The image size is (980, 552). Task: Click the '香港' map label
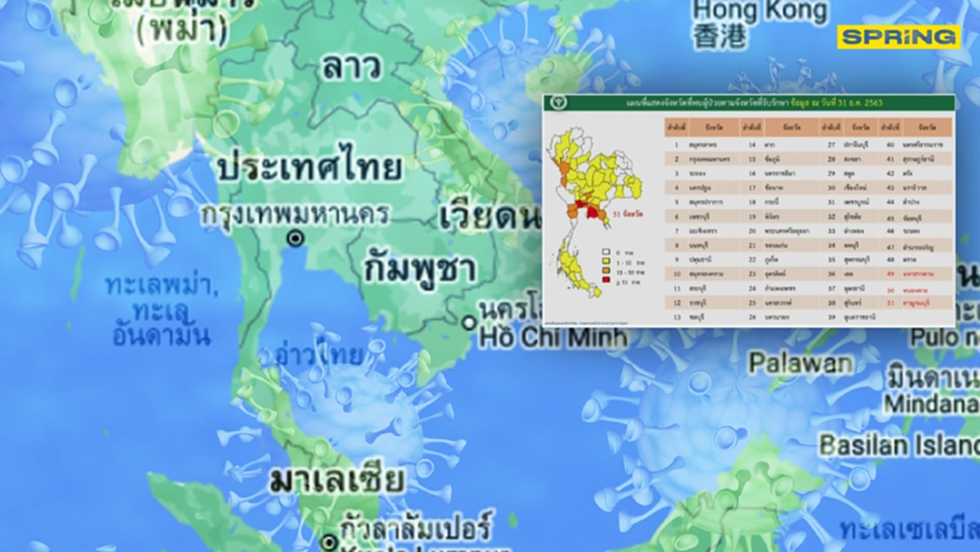click(719, 37)
